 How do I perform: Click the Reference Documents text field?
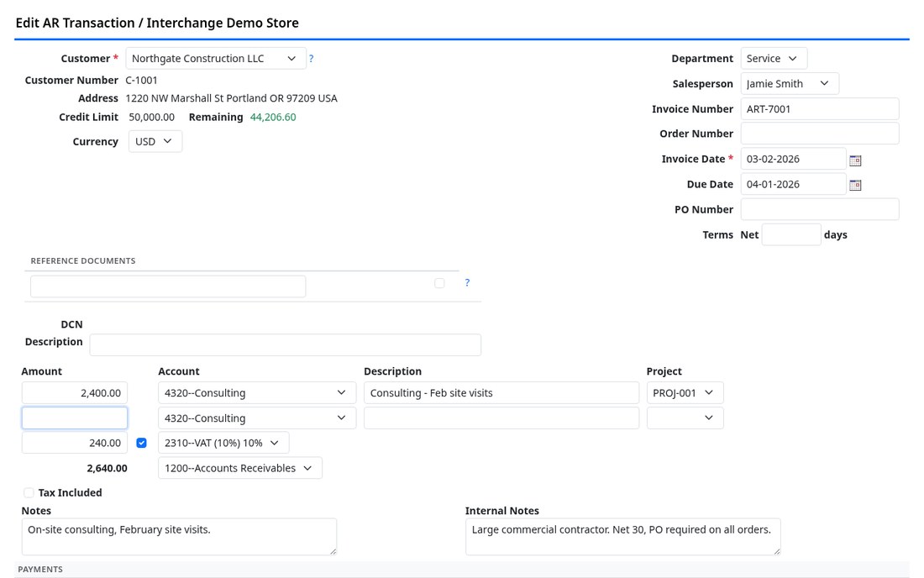click(168, 286)
